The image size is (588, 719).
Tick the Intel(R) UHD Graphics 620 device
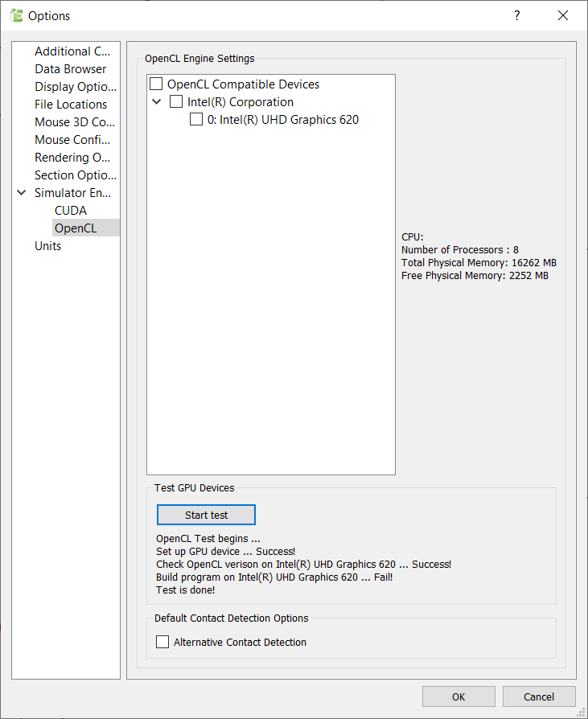196,120
